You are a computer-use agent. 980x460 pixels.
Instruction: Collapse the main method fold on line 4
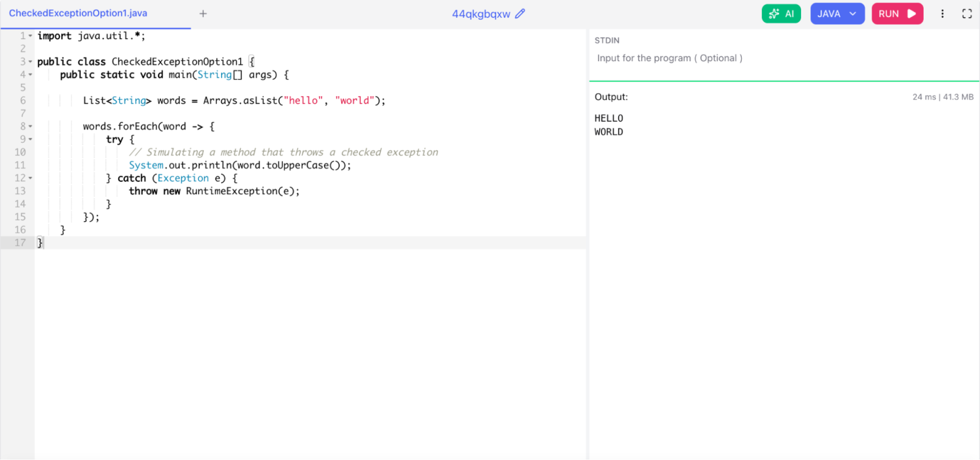click(30, 75)
